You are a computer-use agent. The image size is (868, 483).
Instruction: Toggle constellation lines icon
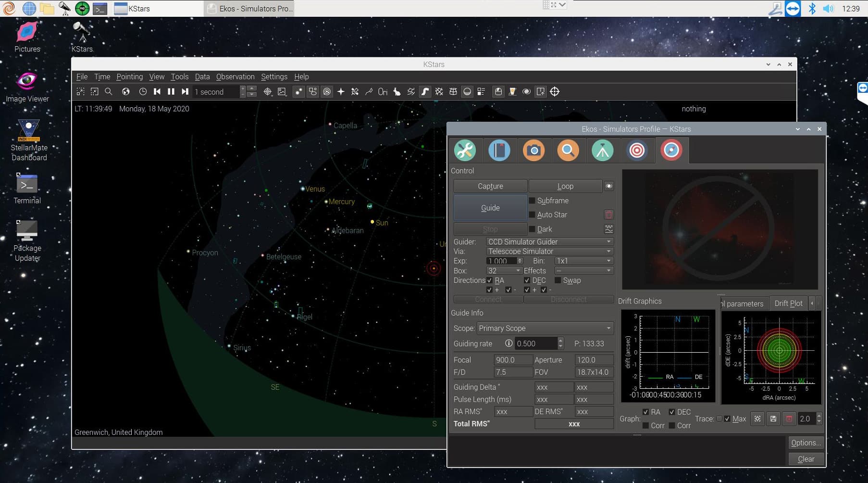pos(369,91)
